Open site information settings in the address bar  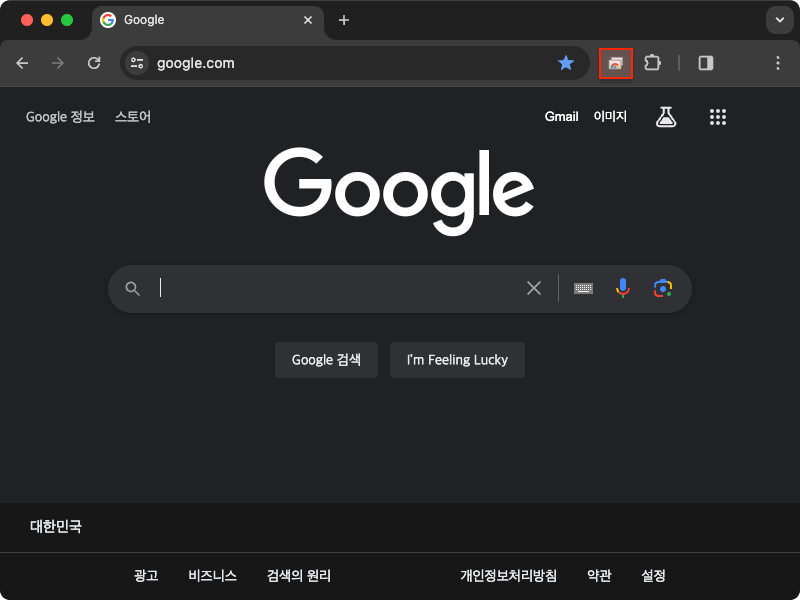click(135, 63)
